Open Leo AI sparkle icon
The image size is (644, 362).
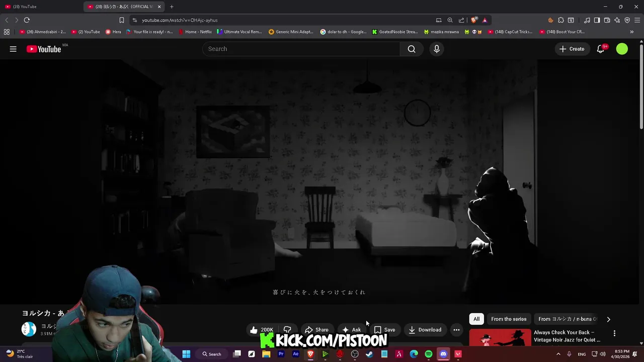click(x=617, y=20)
